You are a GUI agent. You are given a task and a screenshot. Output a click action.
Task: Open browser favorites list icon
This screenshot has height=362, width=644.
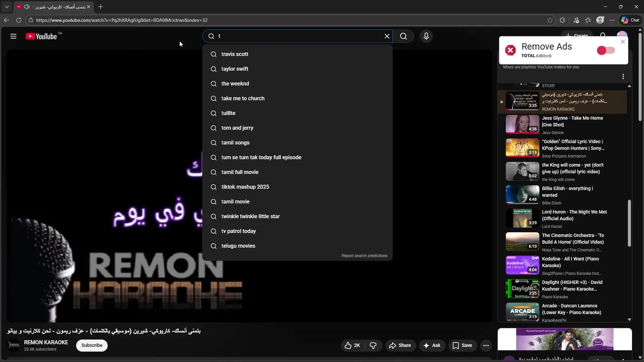tap(588, 20)
